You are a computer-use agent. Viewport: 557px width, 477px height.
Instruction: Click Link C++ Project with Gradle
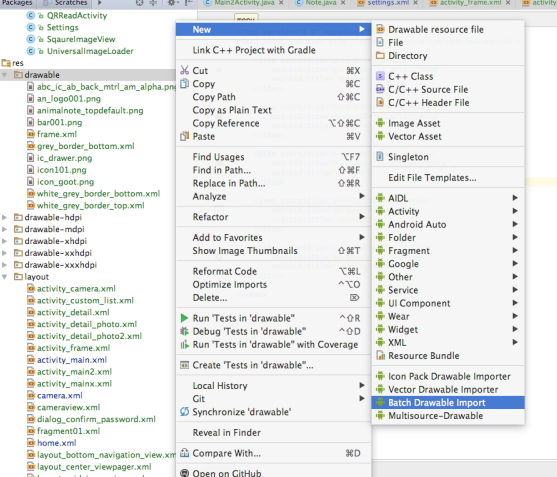274,50
